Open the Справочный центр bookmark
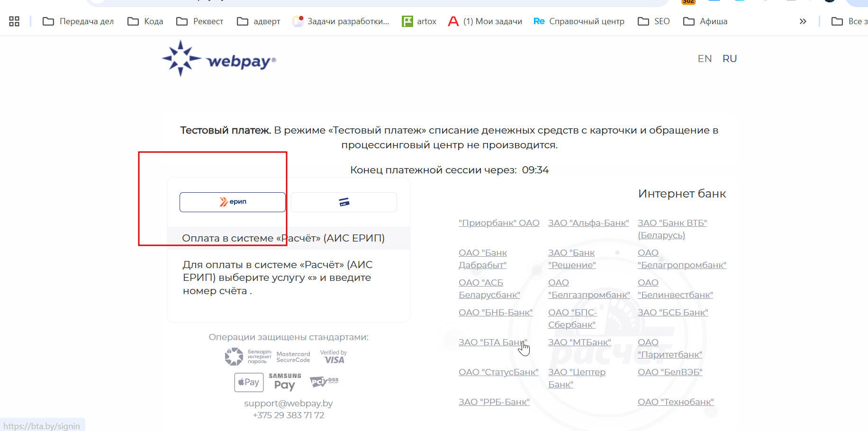The height and width of the screenshot is (431, 868). click(579, 21)
